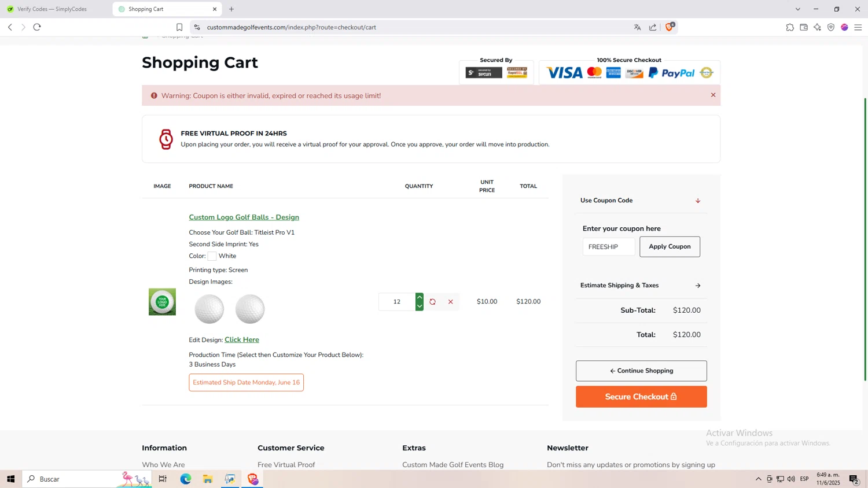Open Custom Logo Golf Balls - Design link

coord(244,217)
